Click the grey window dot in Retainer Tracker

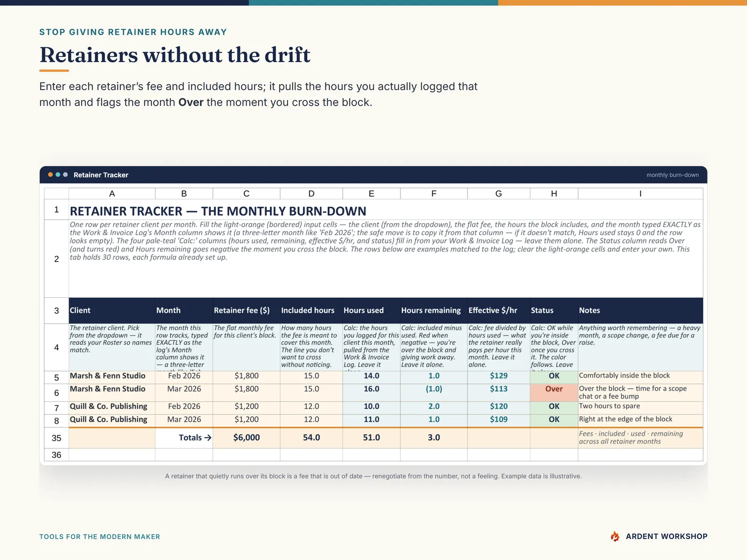(x=65, y=175)
